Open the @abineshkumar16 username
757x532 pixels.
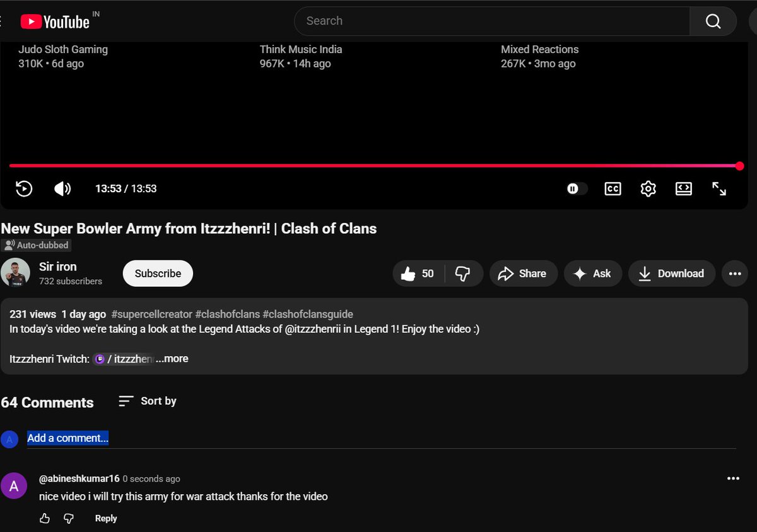point(79,478)
